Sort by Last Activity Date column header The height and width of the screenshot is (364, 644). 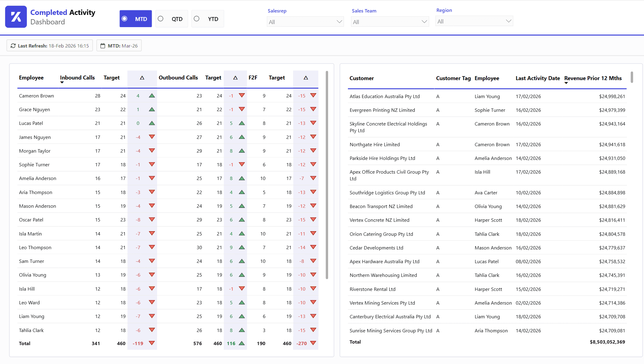[x=538, y=78]
